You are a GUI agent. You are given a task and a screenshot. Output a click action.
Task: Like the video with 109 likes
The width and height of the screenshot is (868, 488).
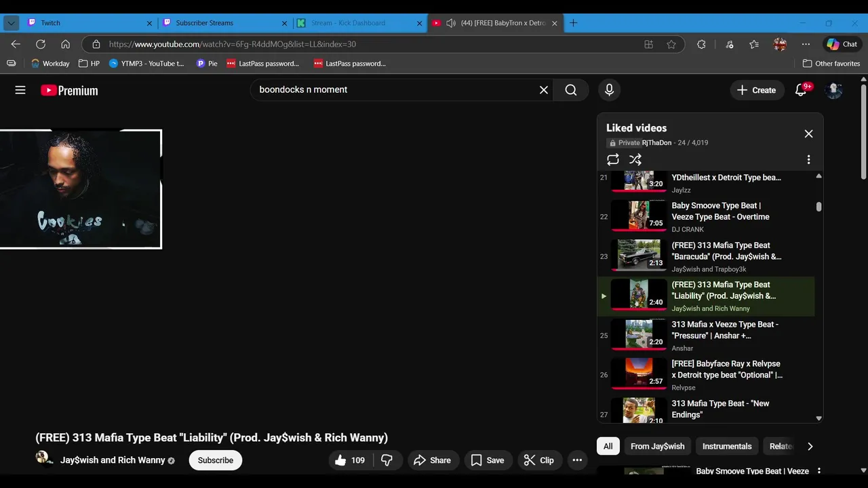(x=351, y=460)
